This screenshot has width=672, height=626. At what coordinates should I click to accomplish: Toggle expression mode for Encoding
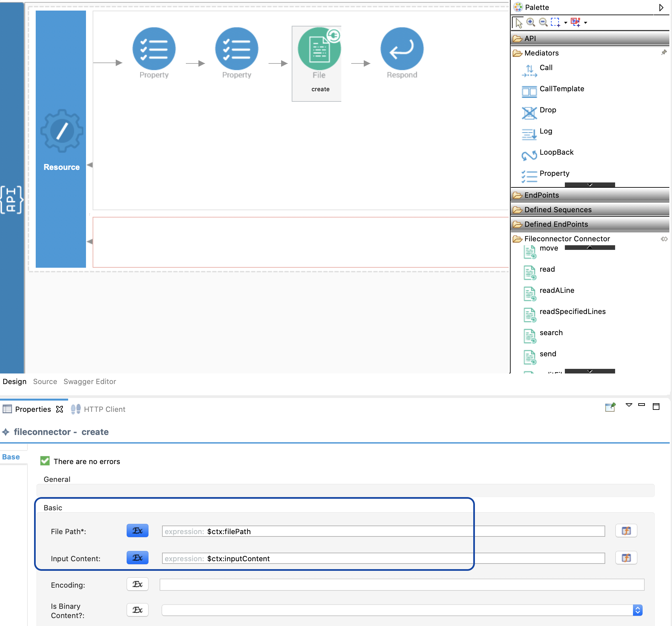[x=137, y=584]
